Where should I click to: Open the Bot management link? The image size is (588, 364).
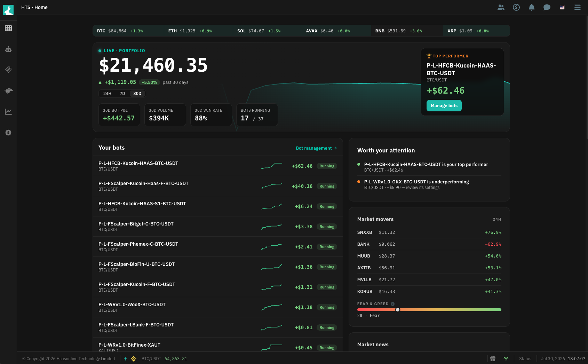coord(316,148)
